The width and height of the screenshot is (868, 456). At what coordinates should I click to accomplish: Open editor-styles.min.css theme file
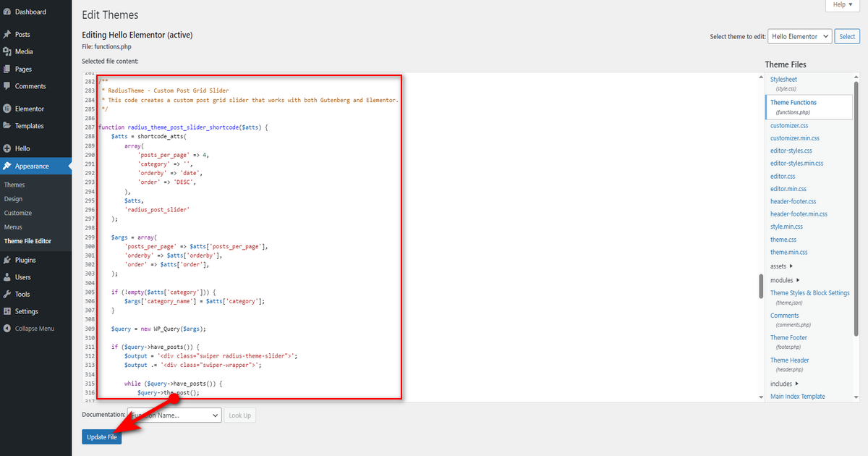[x=797, y=164]
